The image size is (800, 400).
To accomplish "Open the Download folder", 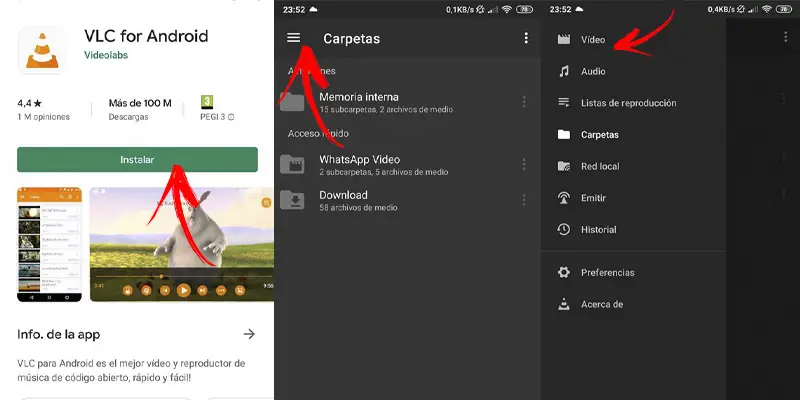I will point(408,201).
